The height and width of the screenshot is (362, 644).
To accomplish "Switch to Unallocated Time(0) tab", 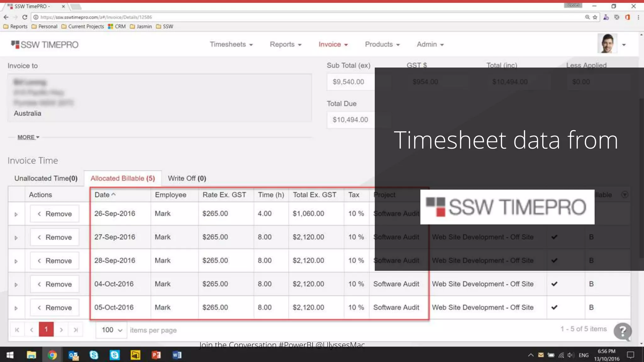I will (46, 178).
